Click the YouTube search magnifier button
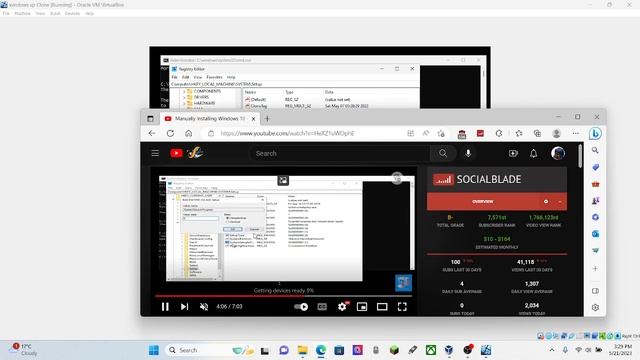The width and height of the screenshot is (640, 360). [443, 153]
